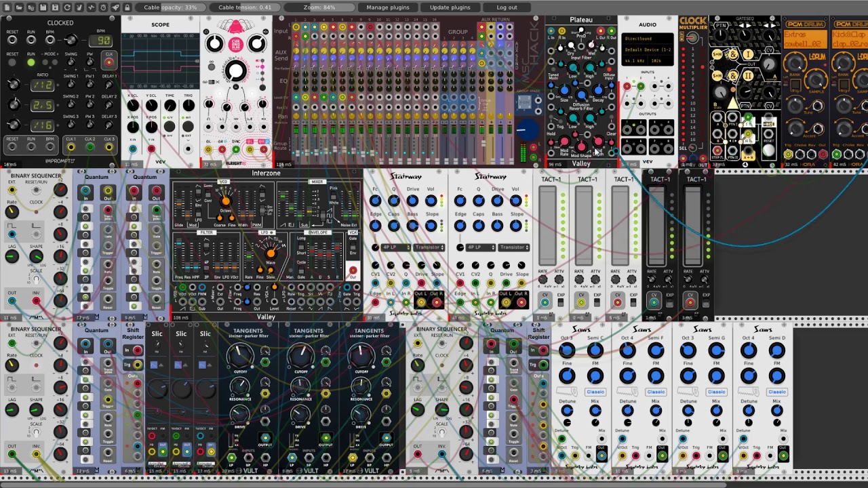The image size is (868, 488).
Task: Click the RESET button on Clocked
Action: click(12, 62)
